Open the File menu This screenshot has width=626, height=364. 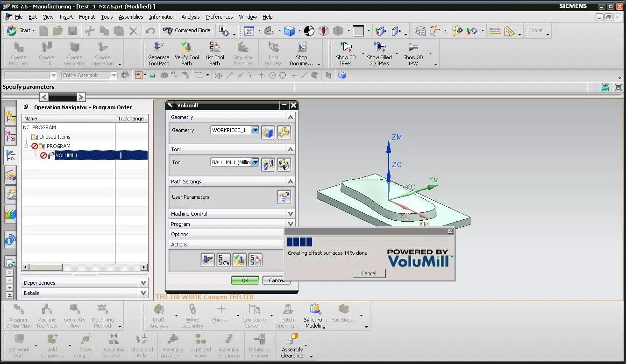coord(18,17)
